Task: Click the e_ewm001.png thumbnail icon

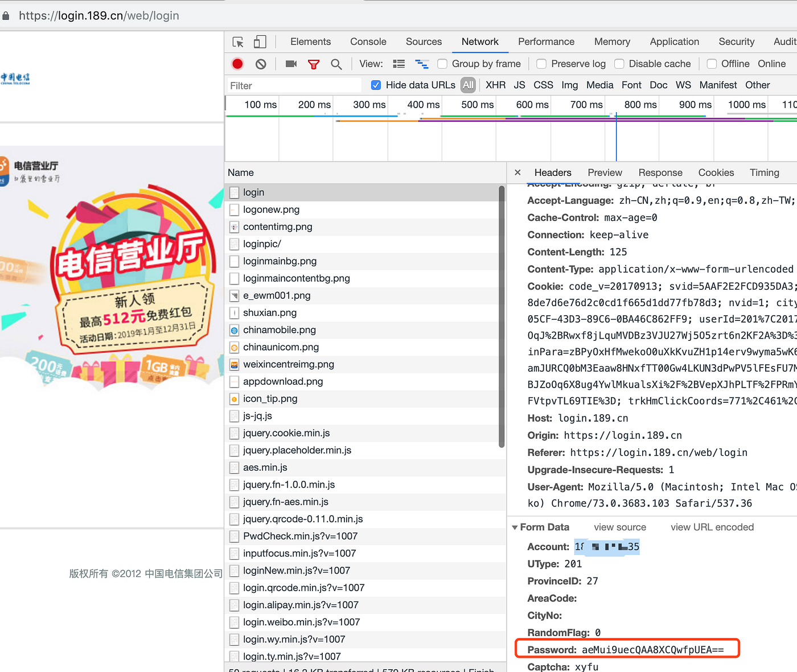Action: (234, 295)
